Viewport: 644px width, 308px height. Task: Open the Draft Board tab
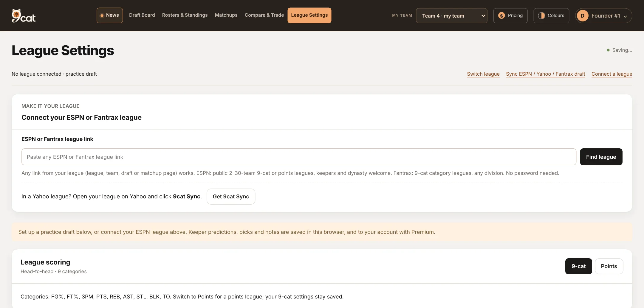point(142,15)
